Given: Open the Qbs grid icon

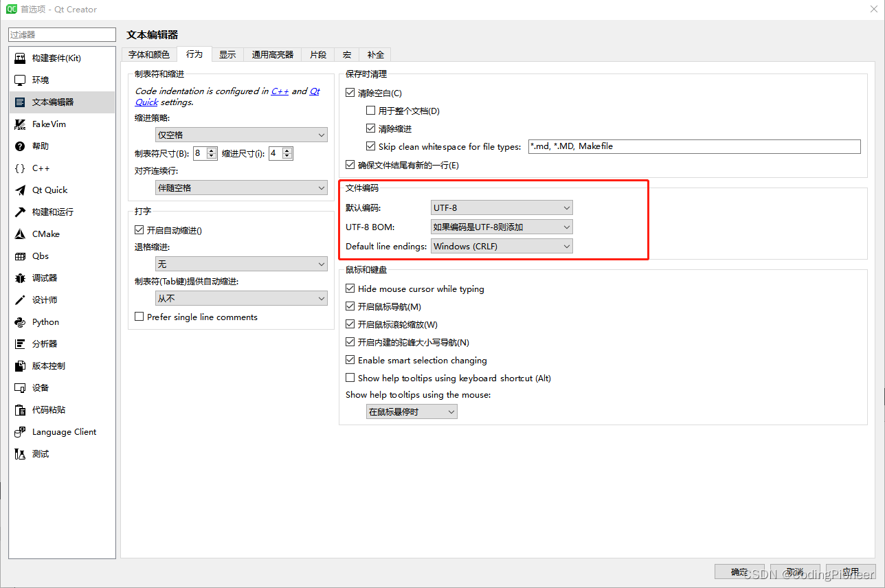Looking at the screenshot, I should tap(20, 256).
